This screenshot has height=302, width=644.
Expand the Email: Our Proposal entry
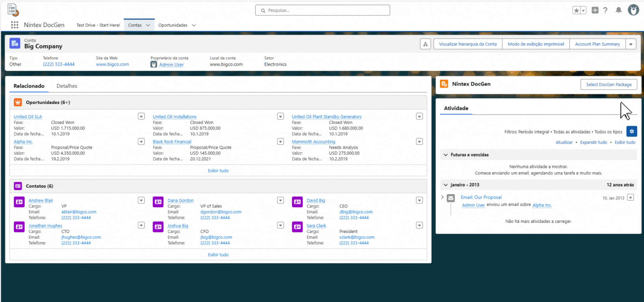click(x=442, y=197)
